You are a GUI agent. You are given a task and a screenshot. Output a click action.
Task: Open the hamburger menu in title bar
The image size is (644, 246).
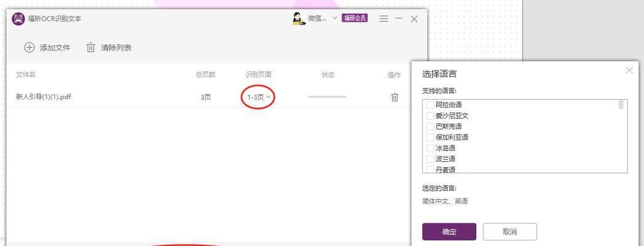click(x=383, y=19)
